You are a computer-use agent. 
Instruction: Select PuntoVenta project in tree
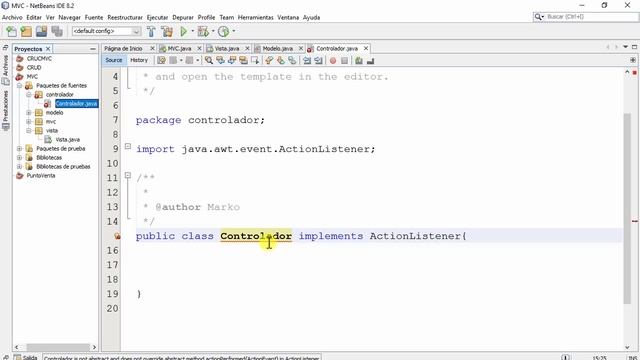41,176
